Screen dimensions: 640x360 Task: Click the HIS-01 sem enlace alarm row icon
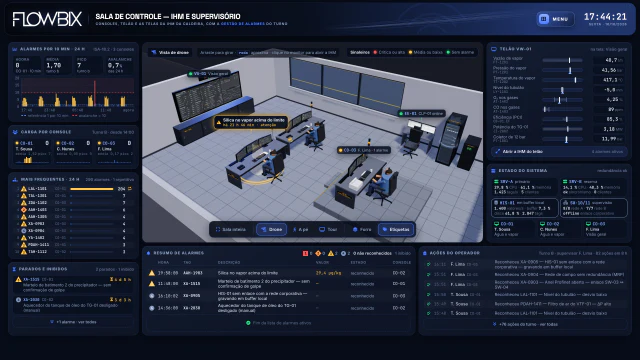pos(152,296)
